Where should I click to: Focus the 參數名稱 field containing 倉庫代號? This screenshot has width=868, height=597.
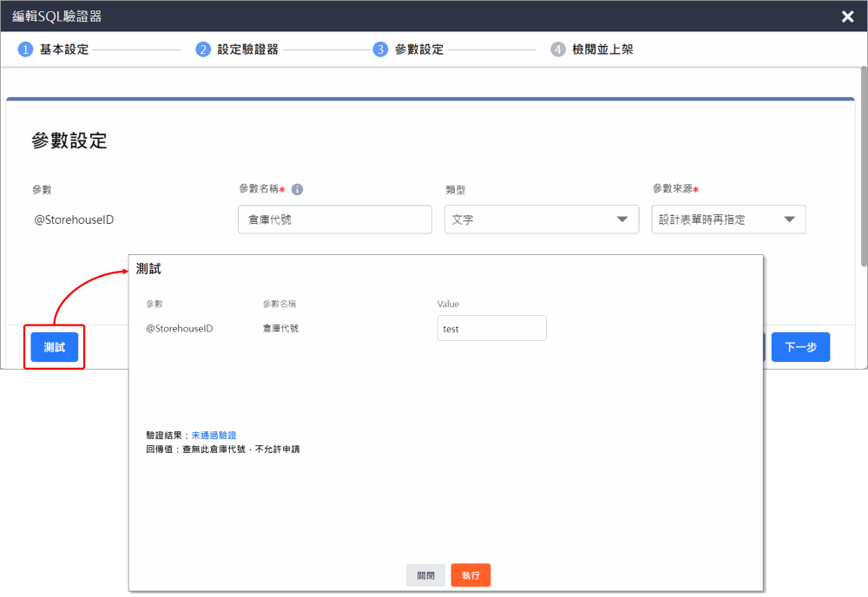(334, 220)
